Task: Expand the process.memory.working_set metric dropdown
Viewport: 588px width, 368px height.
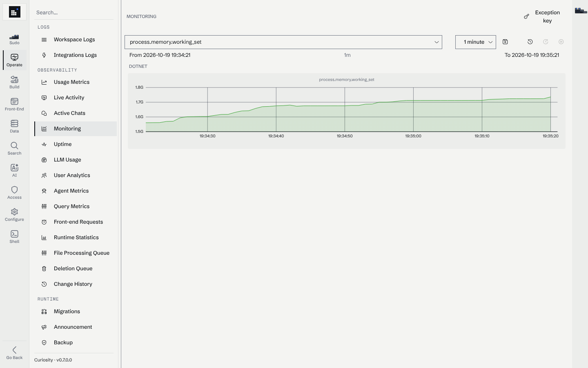Action: [x=283, y=42]
